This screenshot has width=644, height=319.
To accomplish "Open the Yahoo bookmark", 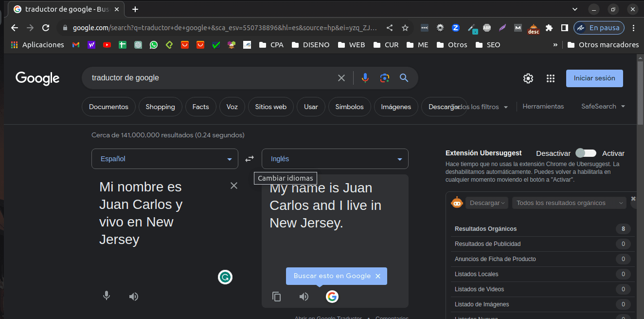I will coord(91,45).
